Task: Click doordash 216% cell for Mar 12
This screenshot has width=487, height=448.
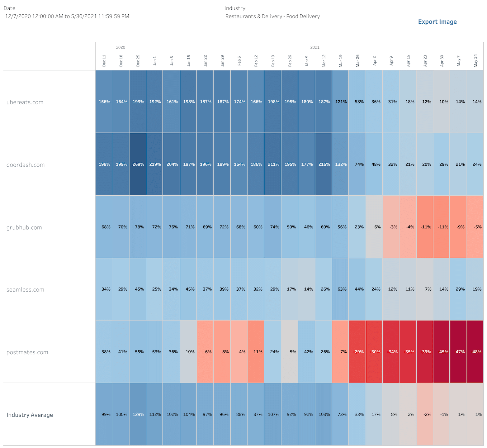Action: click(x=324, y=164)
